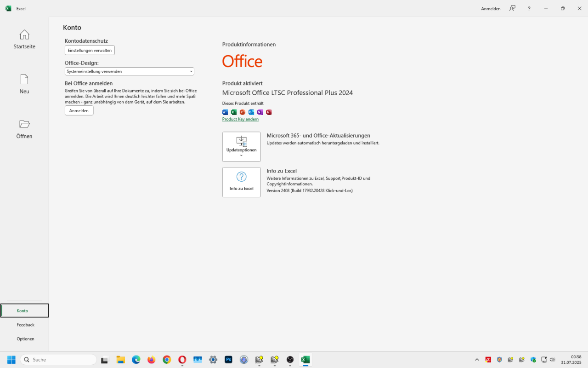Screen dimensions: 588x368
Task: Click the Info zu Excel question mark tile
Action: click(x=241, y=182)
